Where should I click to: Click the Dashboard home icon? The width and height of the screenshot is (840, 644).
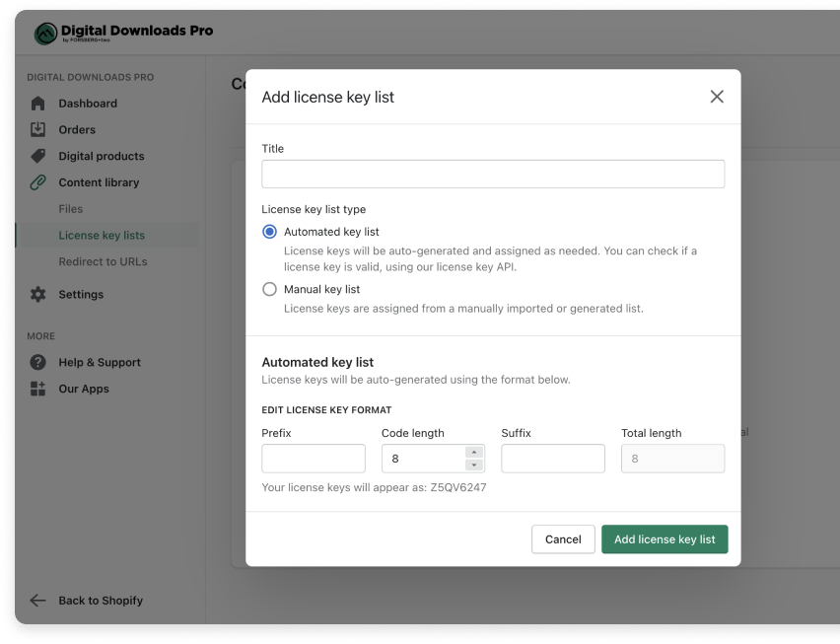[38, 104]
